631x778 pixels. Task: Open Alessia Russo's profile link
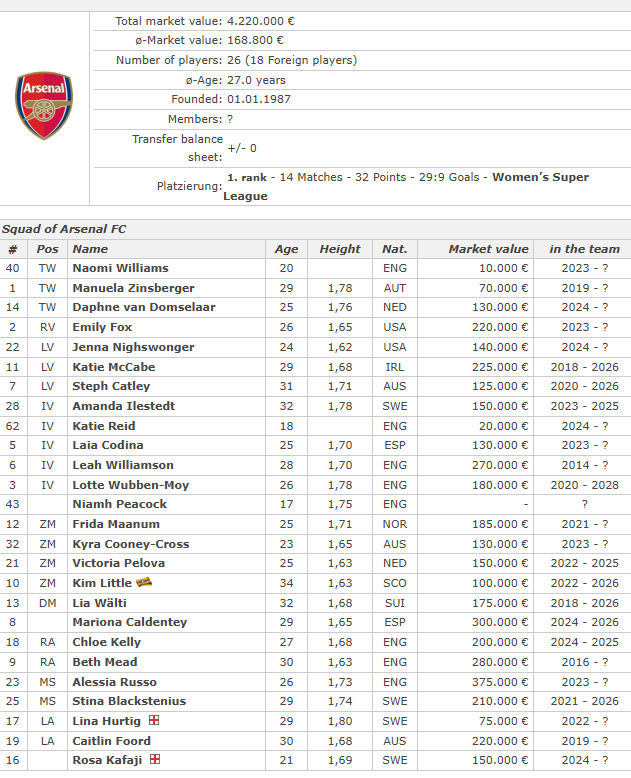pyautogui.click(x=114, y=682)
